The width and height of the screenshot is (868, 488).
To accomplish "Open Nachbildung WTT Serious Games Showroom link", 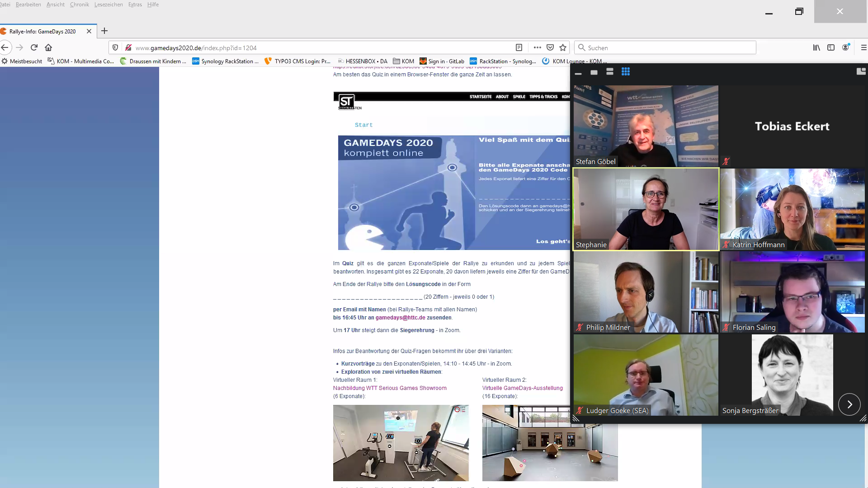I will (x=390, y=388).
